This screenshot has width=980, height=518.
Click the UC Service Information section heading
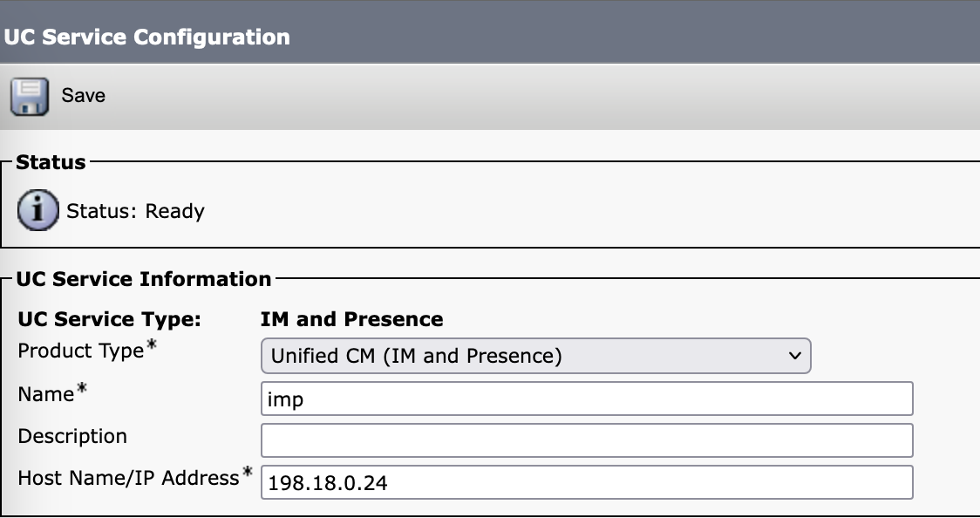point(144,279)
